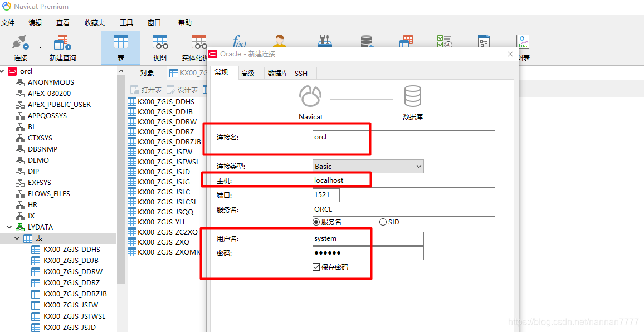Select FLOWS_FILES schema in tree
The width and height of the screenshot is (644, 332).
click(x=49, y=193)
